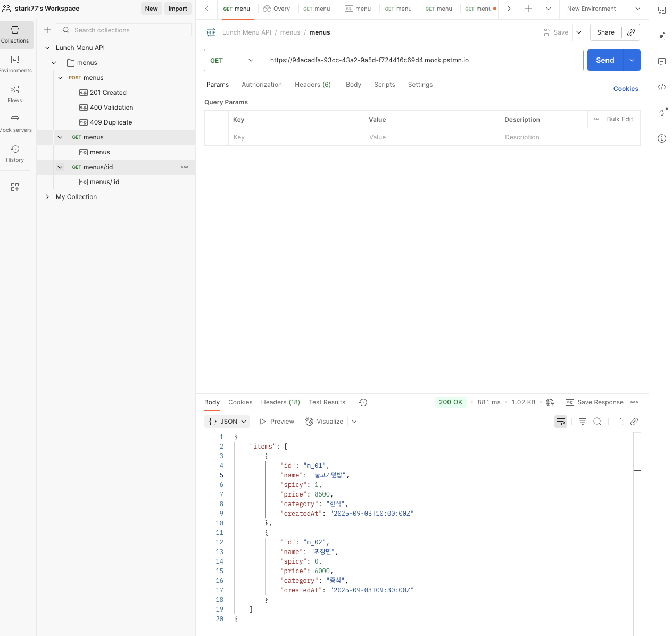
Task: Click the plus icon to open new tab
Action: click(528, 9)
